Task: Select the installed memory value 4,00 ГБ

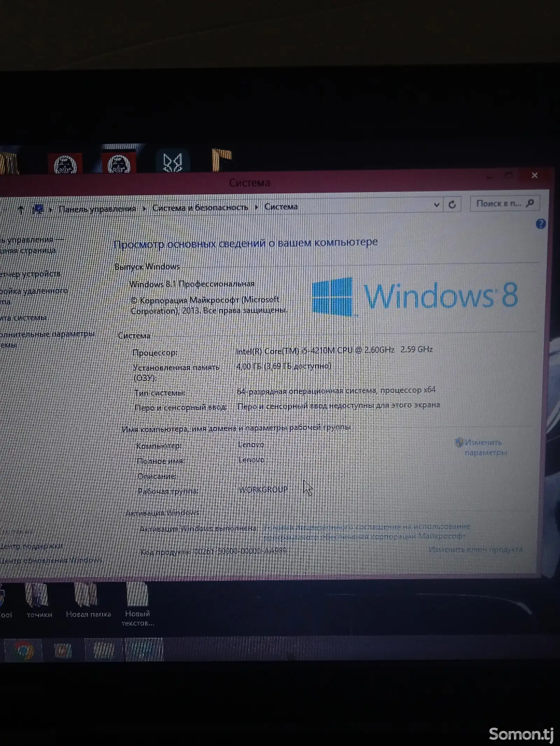Action: coord(283,366)
